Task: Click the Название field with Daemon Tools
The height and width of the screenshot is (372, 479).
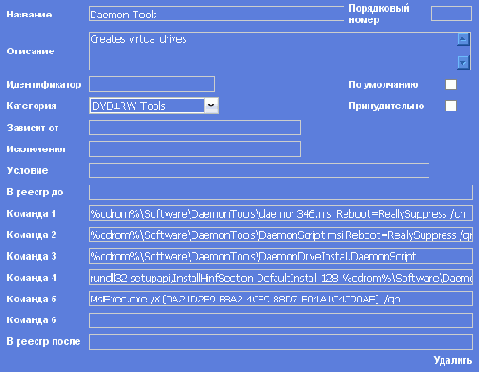Action: pyautogui.click(x=216, y=14)
